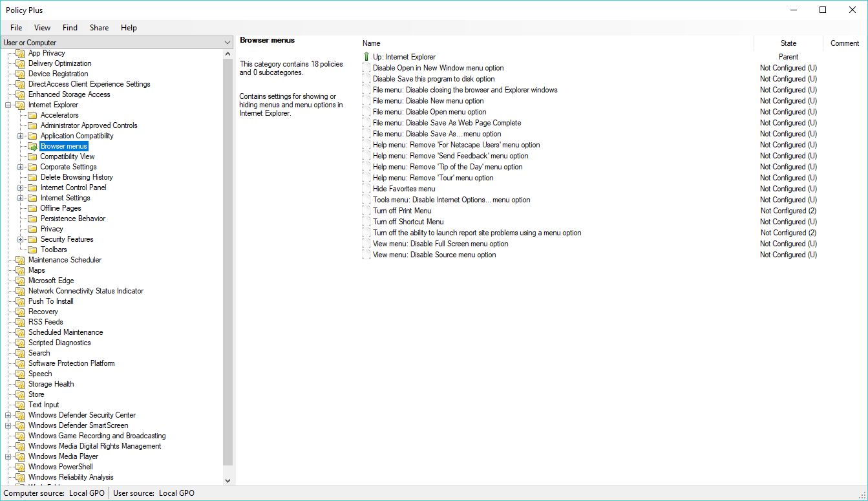Viewport: 868px width, 501px height.
Task: Click the folder icon beside Maps
Action: click(x=20, y=270)
